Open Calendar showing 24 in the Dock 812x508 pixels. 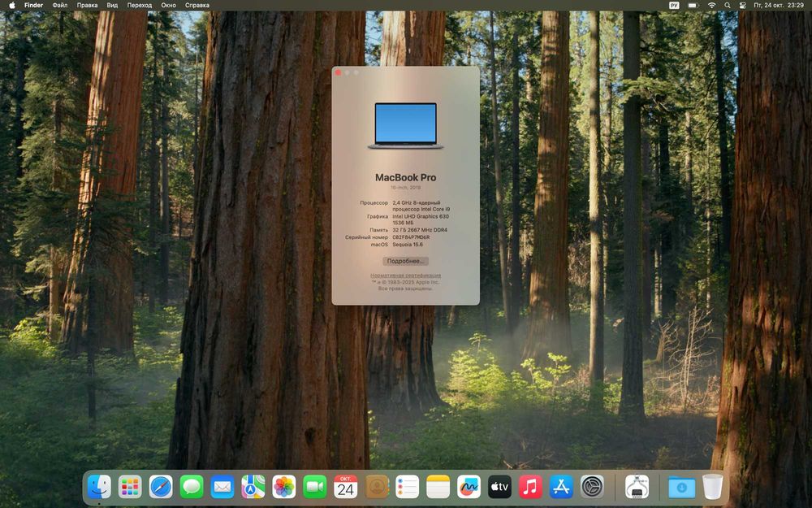345,487
